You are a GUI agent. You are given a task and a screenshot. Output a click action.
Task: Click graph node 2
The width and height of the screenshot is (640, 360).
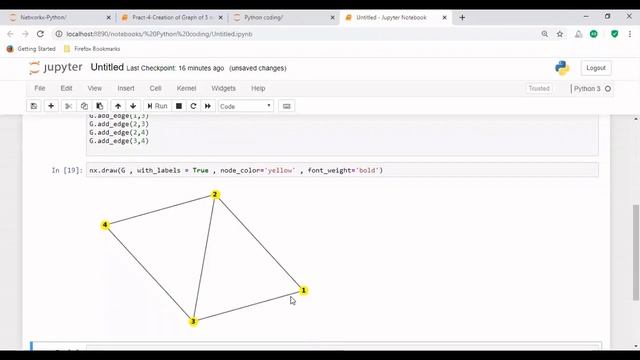[215, 194]
